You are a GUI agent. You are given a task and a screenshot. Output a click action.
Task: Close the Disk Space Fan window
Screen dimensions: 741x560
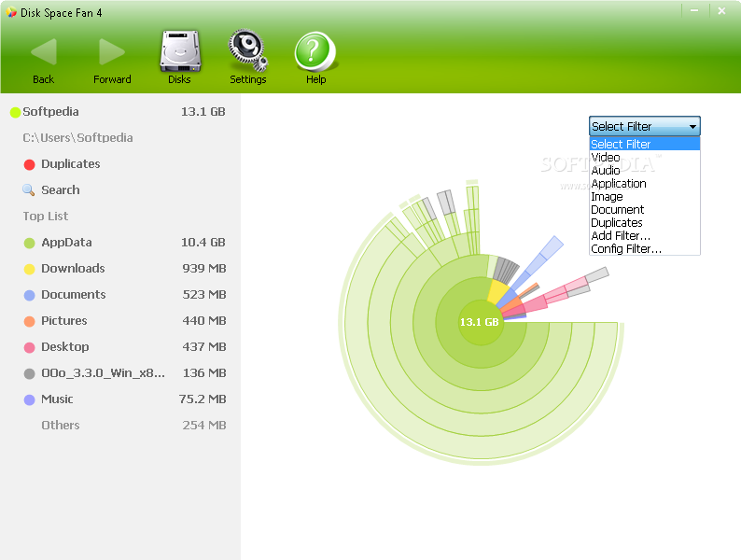[721, 11]
